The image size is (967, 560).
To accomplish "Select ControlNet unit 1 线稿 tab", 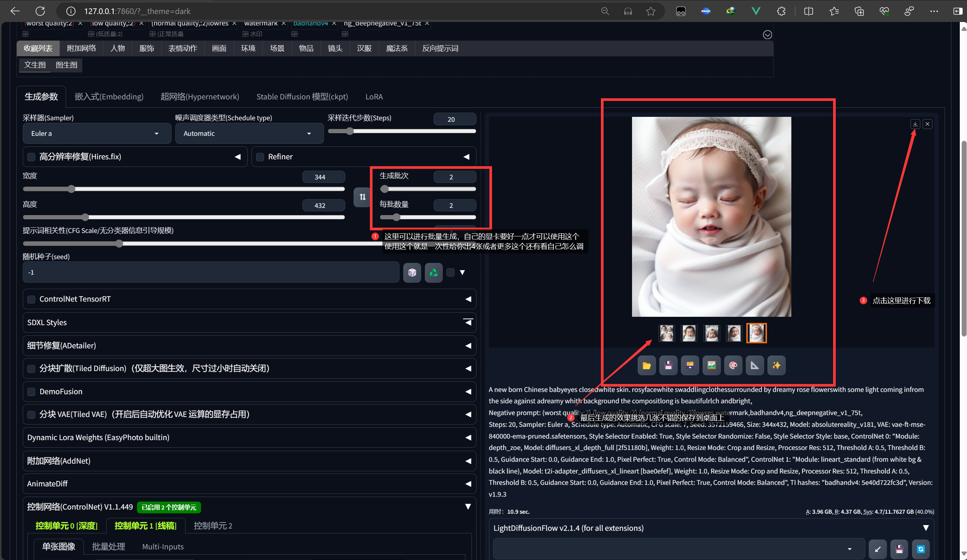I will [145, 526].
